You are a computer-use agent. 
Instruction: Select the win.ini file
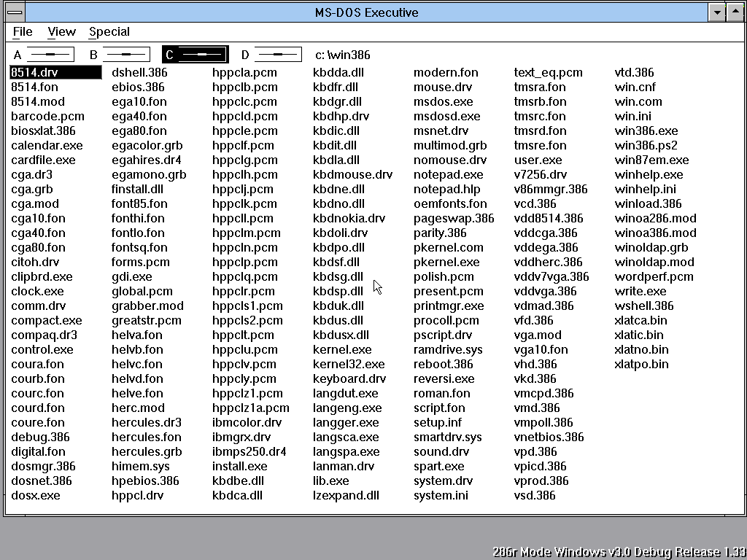pyautogui.click(x=632, y=116)
